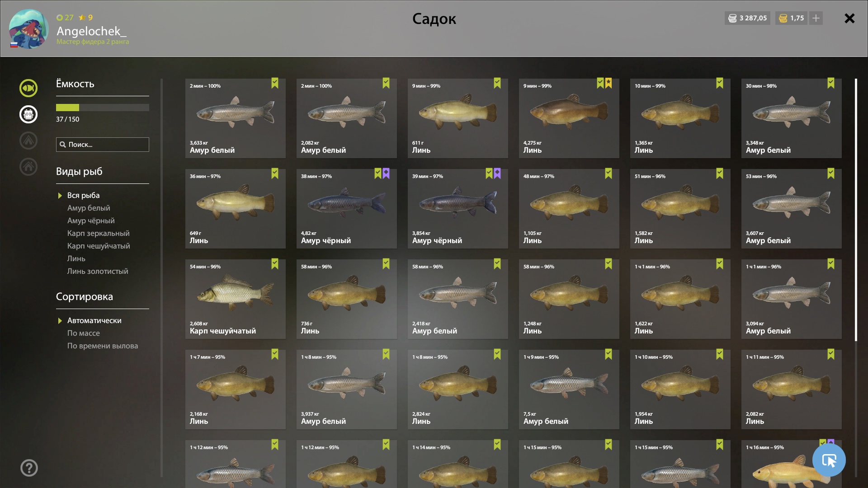Open the home base icon in sidebar
This screenshot has height=488, width=868.
[x=28, y=167]
